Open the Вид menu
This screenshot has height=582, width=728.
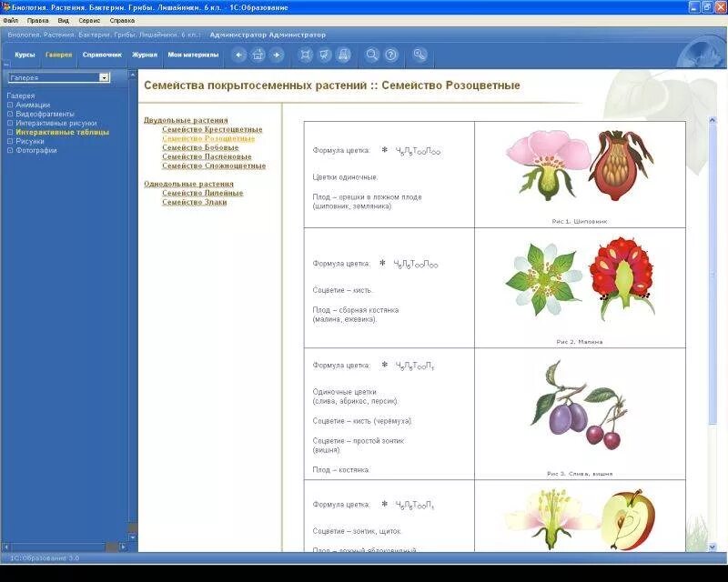[x=63, y=20]
